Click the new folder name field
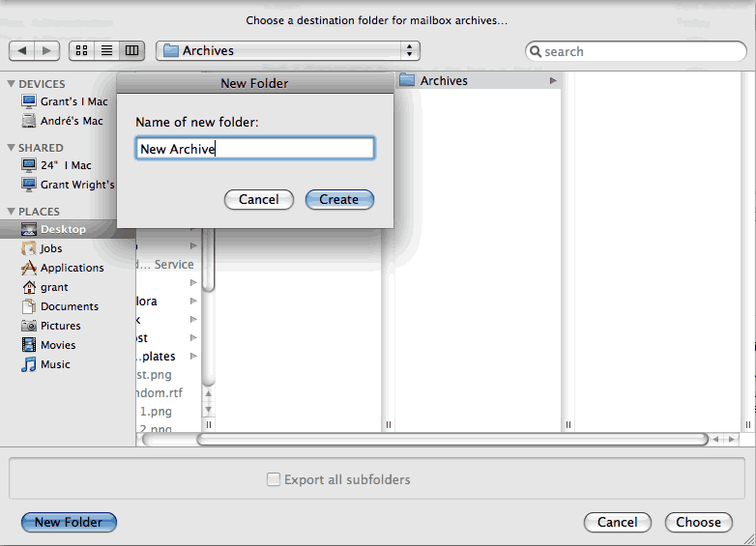 coord(255,149)
